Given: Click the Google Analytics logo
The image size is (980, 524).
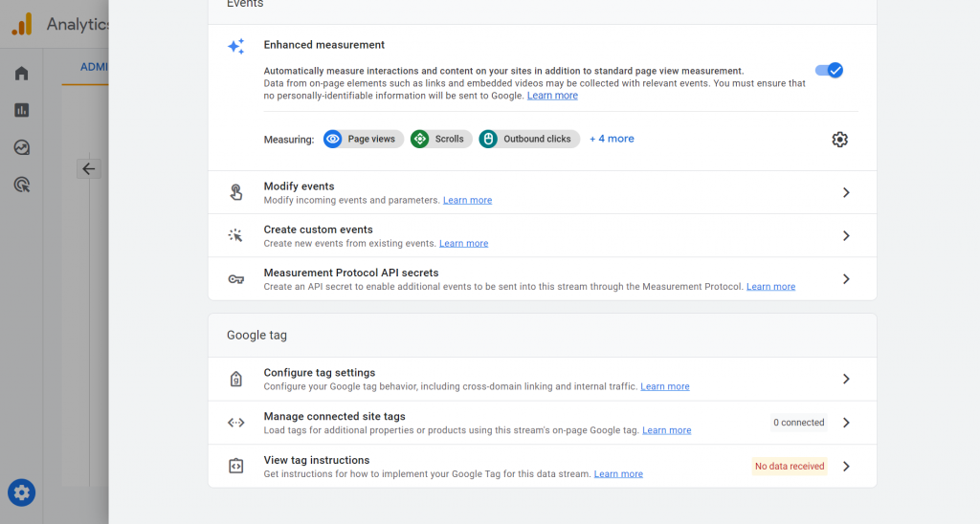Looking at the screenshot, I should 22,24.
